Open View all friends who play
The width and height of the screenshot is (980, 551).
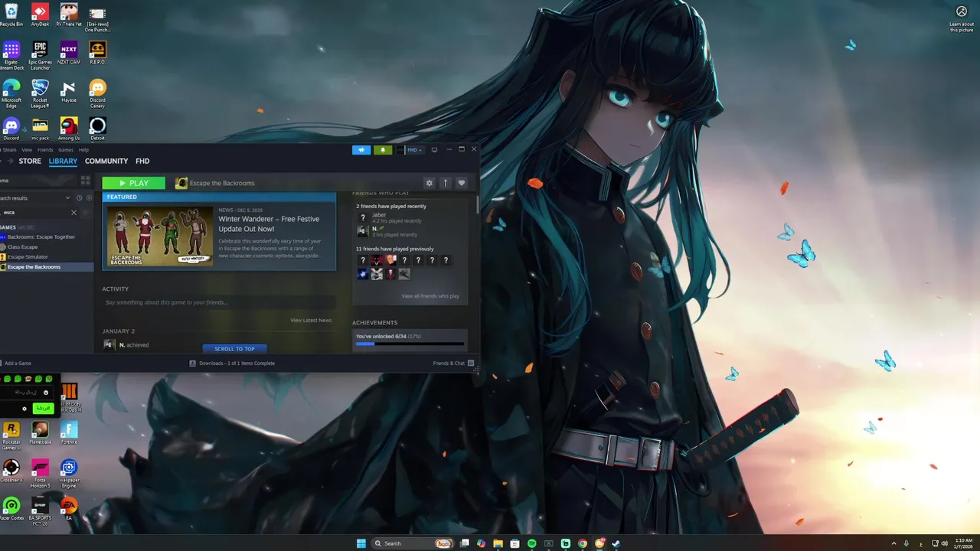430,296
